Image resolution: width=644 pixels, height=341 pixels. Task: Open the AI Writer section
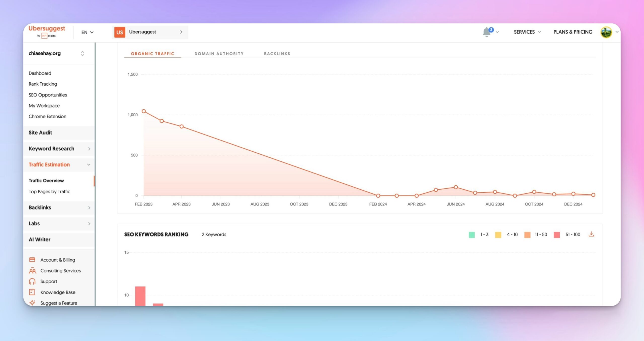[59, 240]
